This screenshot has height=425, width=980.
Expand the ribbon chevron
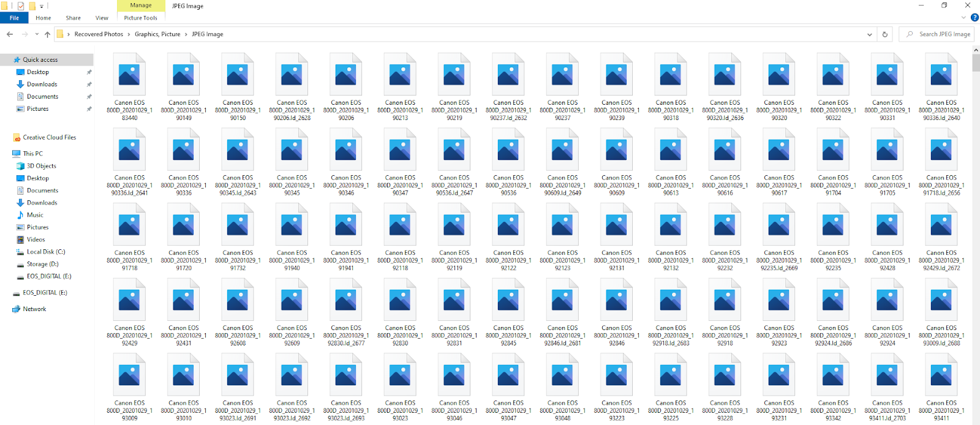963,18
